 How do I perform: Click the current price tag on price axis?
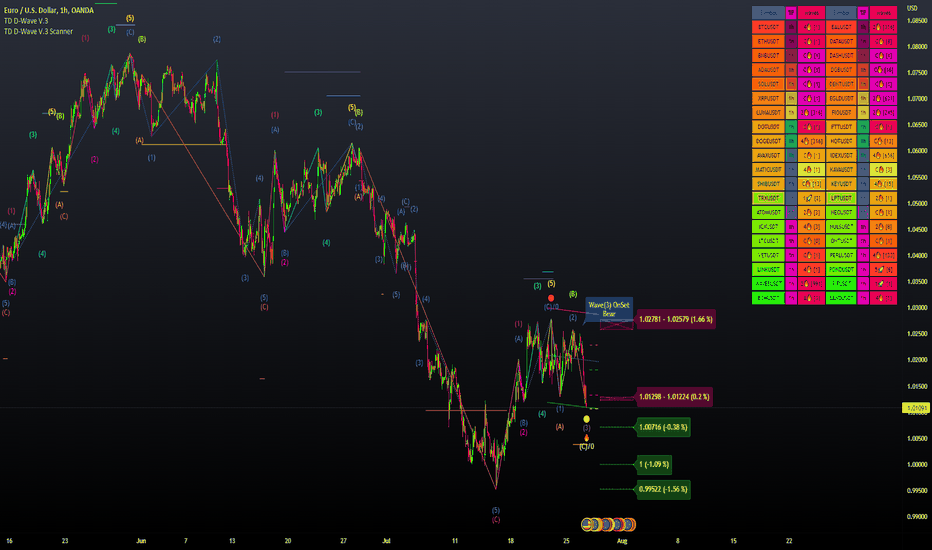(915, 408)
